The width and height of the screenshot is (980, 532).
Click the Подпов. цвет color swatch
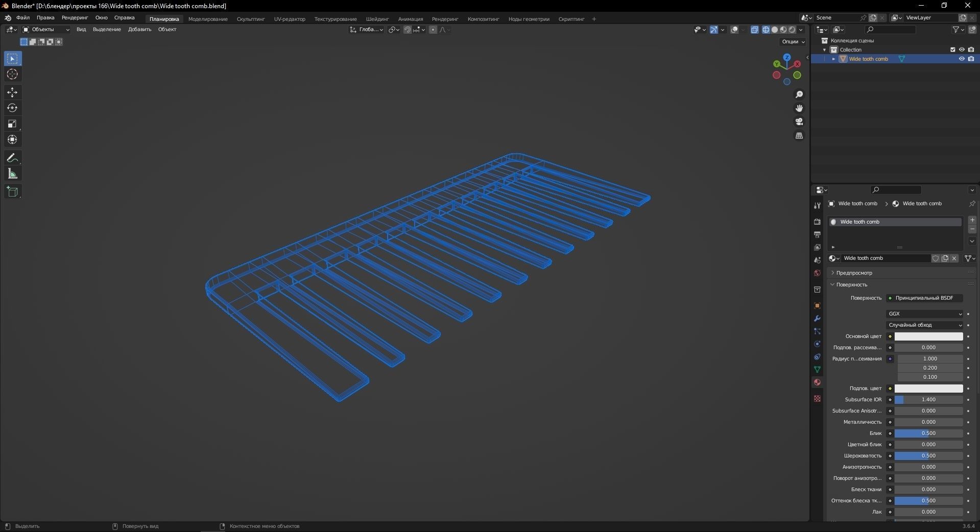(x=928, y=389)
